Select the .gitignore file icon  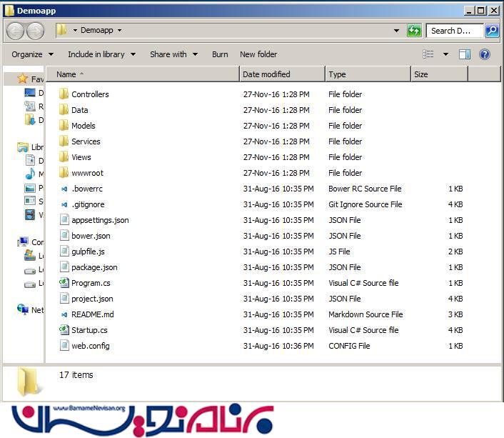coord(64,204)
